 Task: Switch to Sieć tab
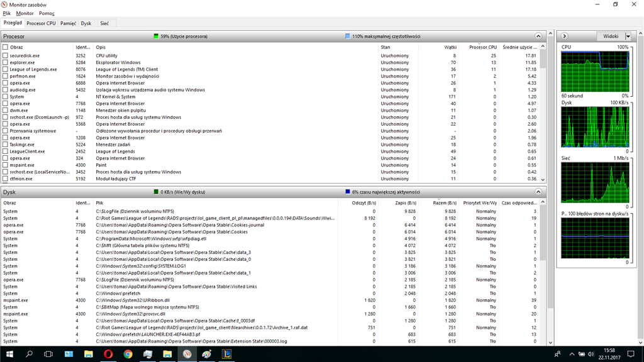coord(105,23)
